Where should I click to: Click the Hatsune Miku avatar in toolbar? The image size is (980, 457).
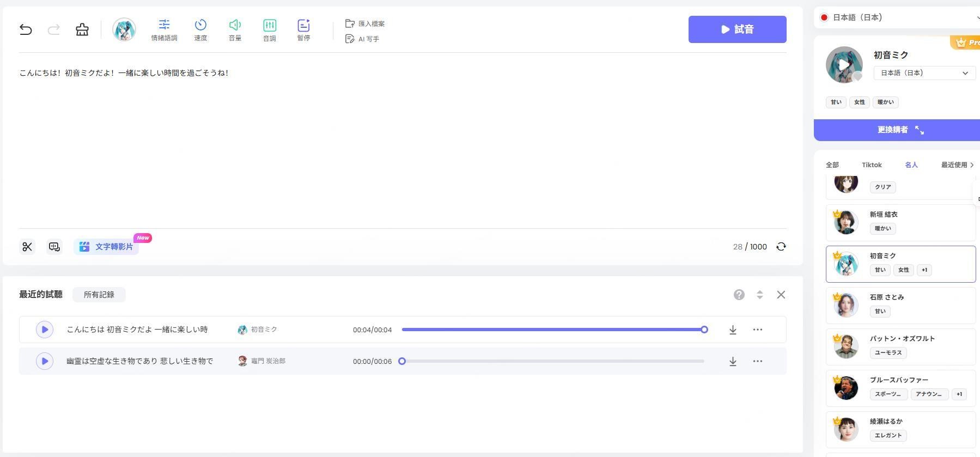click(124, 29)
